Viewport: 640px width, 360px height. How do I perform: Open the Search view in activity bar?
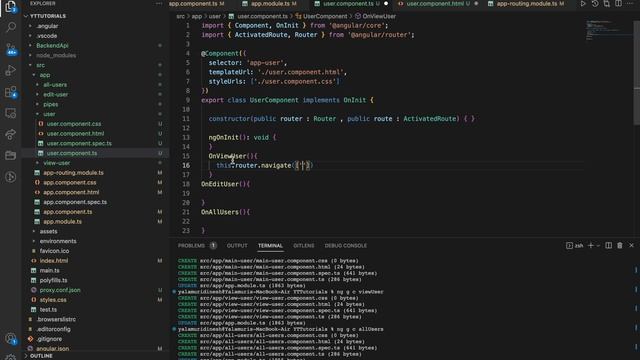[x=11, y=28]
